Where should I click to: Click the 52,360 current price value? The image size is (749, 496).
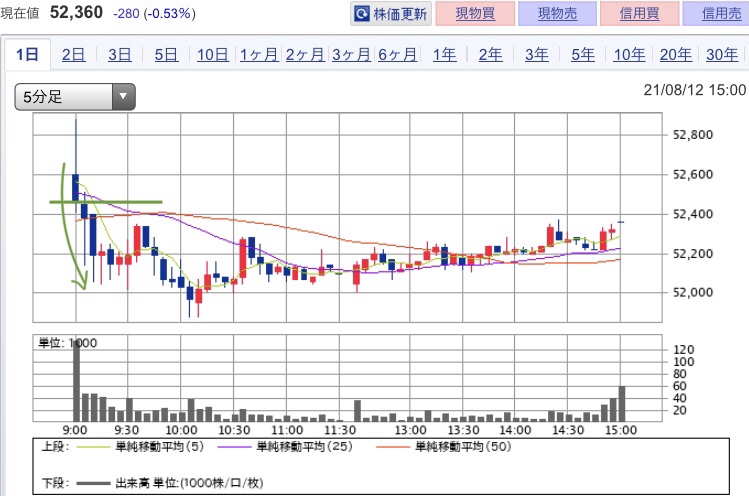[76, 12]
